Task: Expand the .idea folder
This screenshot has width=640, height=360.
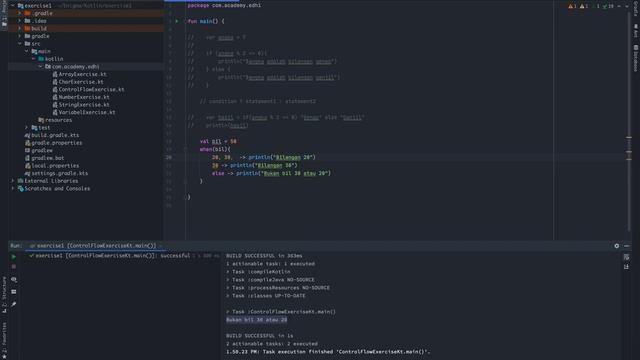Action: (x=20, y=21)
